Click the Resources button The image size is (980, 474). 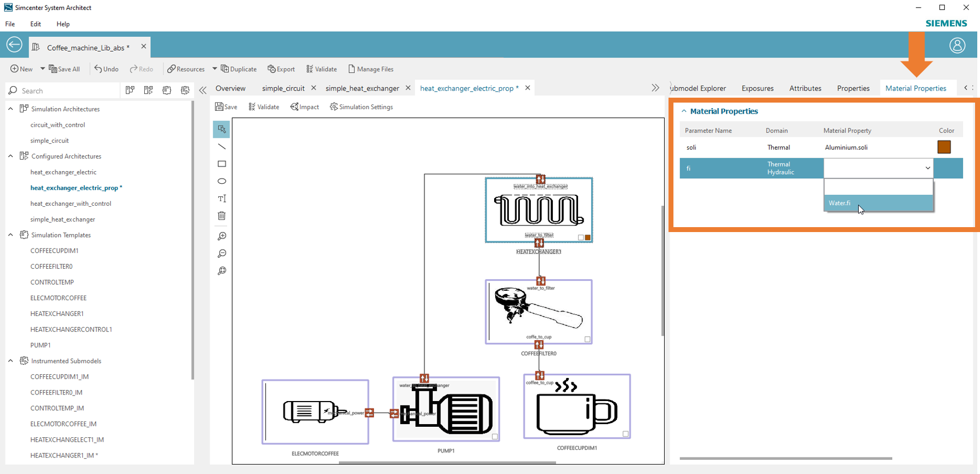(x=186, y=69)
